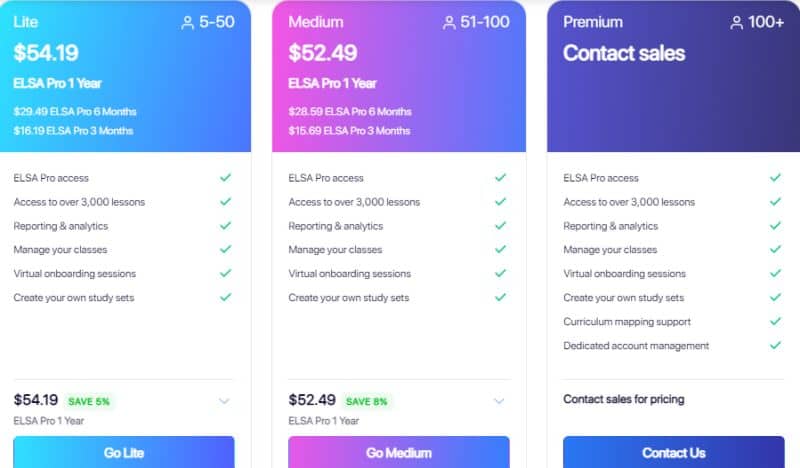
Task: Click the Contact sales heading on Premium
Action: coord(624,53)
